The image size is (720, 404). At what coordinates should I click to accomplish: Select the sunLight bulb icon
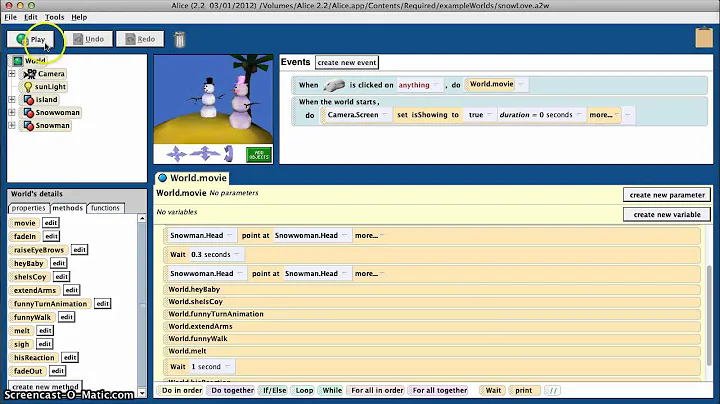point(28,86)
